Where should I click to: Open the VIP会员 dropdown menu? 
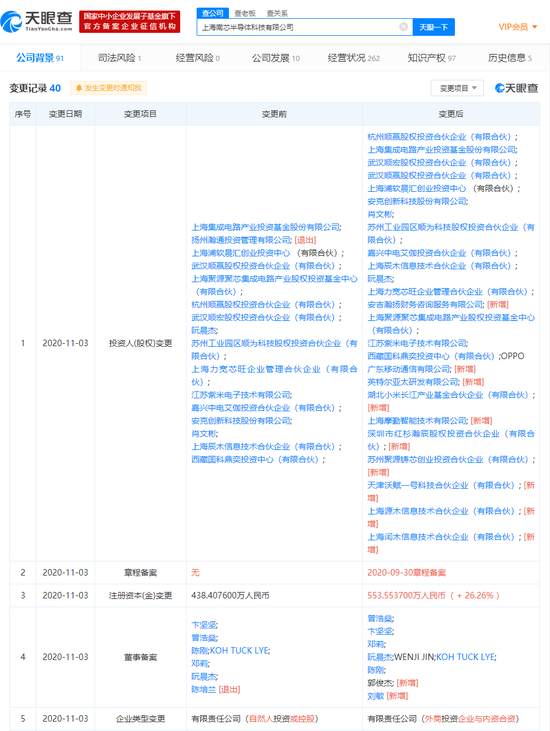518,27
